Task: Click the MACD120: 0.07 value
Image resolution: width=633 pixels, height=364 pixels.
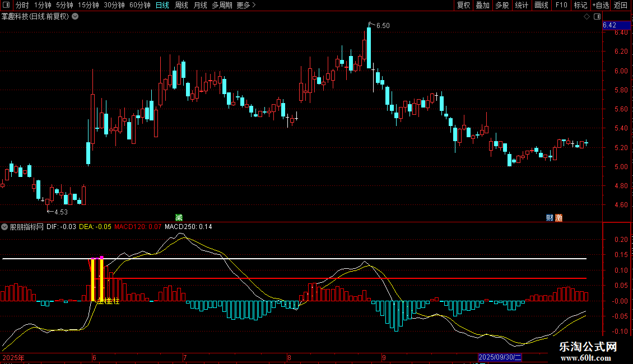Action: click(x=138, y=227)
